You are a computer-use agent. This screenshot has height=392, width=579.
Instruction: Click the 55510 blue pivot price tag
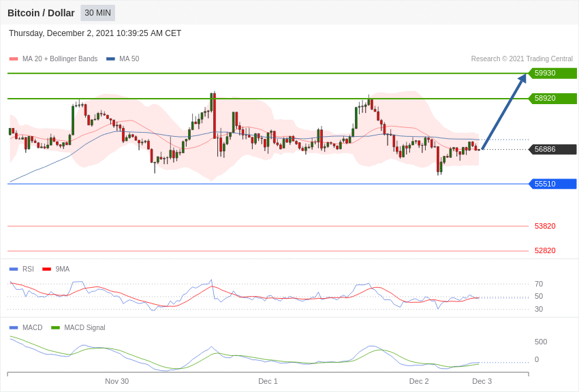552,184
